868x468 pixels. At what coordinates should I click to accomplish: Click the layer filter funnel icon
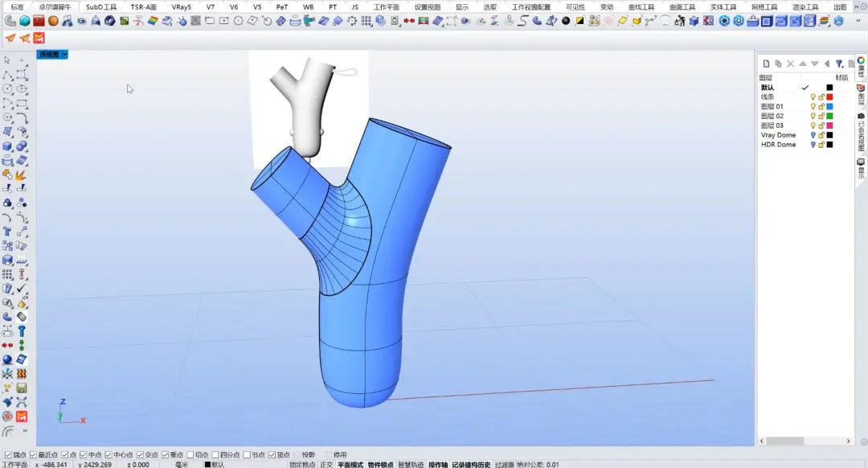pyautogui.click(x=838, y=64)
